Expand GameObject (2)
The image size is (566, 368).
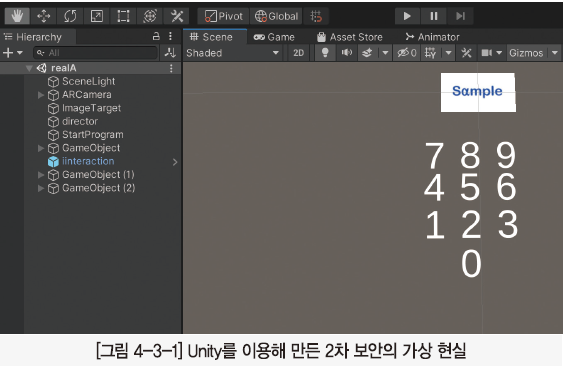[41, 188]
